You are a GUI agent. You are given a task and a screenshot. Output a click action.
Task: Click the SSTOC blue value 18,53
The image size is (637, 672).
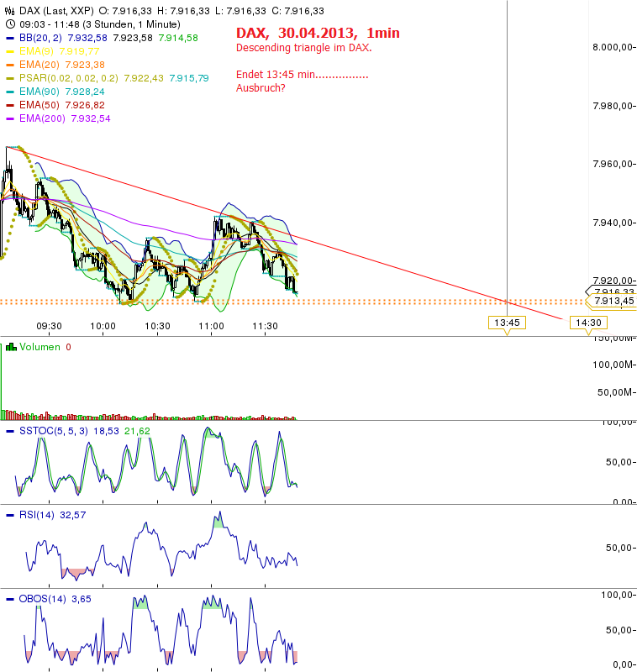tap(107, 431)
